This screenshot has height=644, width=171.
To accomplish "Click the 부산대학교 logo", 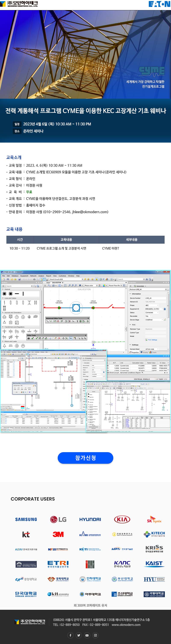I will point(122,579).
